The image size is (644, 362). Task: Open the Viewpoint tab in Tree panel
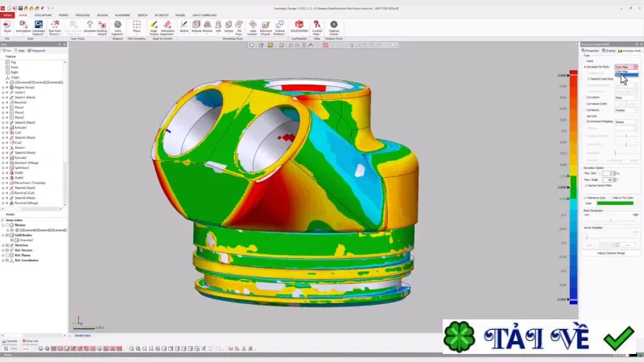tap(36, 51)
